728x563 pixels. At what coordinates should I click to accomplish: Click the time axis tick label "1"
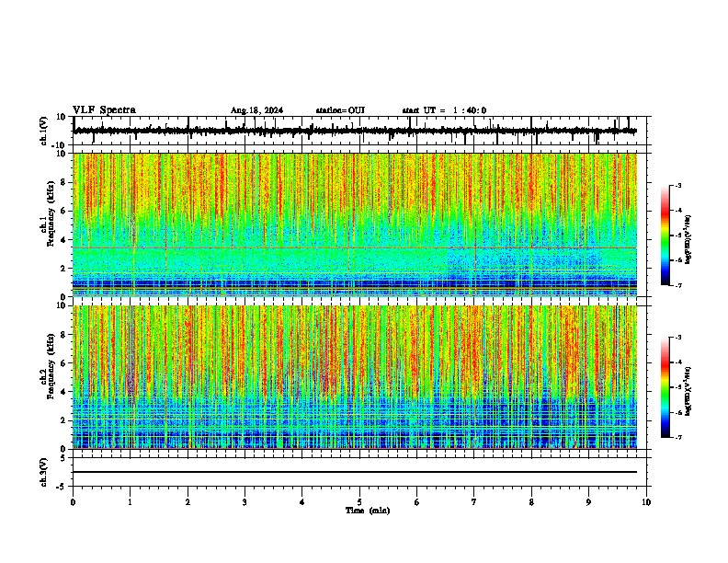pos(131,502)
